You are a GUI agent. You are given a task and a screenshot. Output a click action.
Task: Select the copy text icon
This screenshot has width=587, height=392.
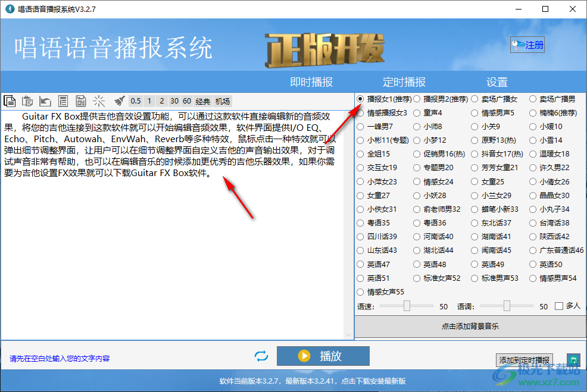[8, 101]
